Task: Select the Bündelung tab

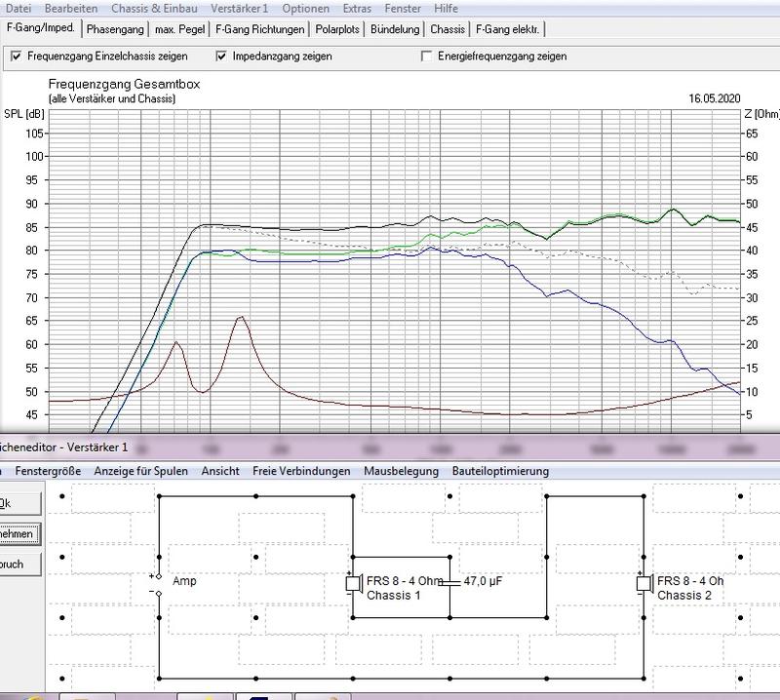Action: [x=398, y=29]
